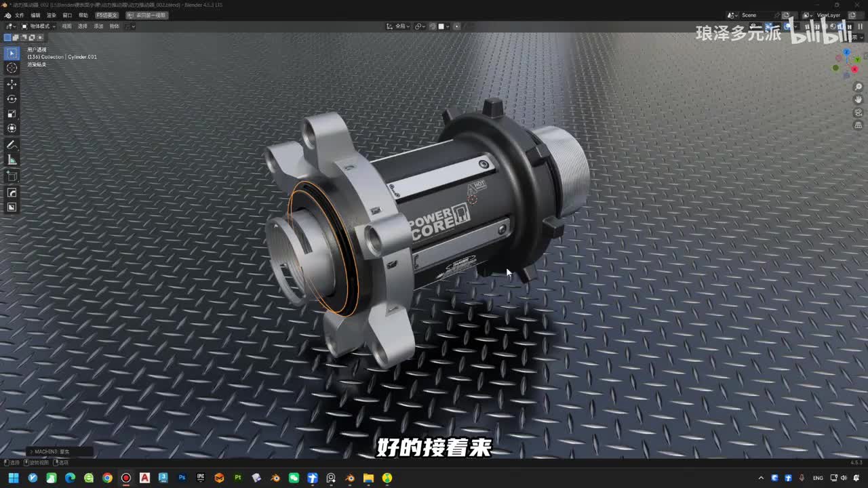Open the 文件 (File) menu
868x488 pixels.
[x=19, y=15]
